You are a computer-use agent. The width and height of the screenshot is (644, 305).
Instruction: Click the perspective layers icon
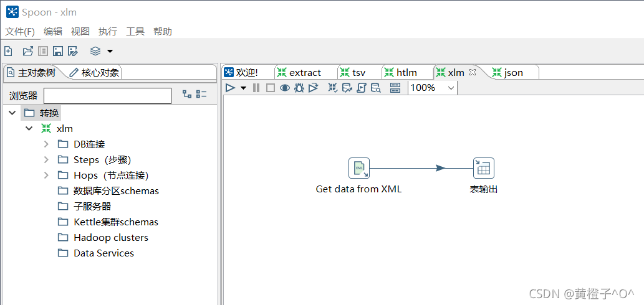[95, 51]
